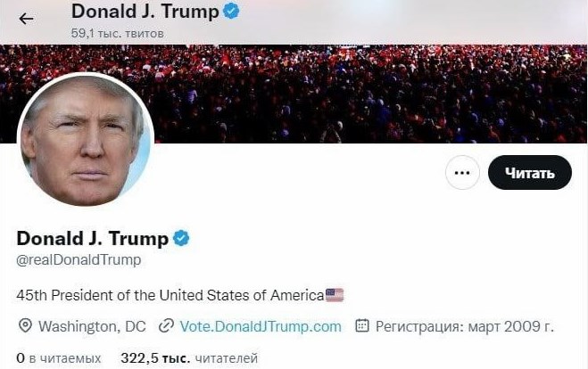The height and width of the screenshot is (369, 588).
Task: Click the back arrow icon
Action: (26, 19)
